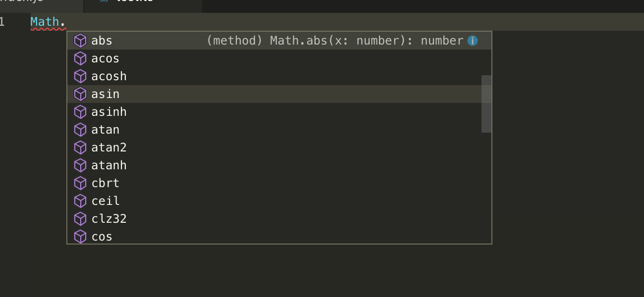Pick the ceil completion entry
644x297 pixels.
(106, 201)
